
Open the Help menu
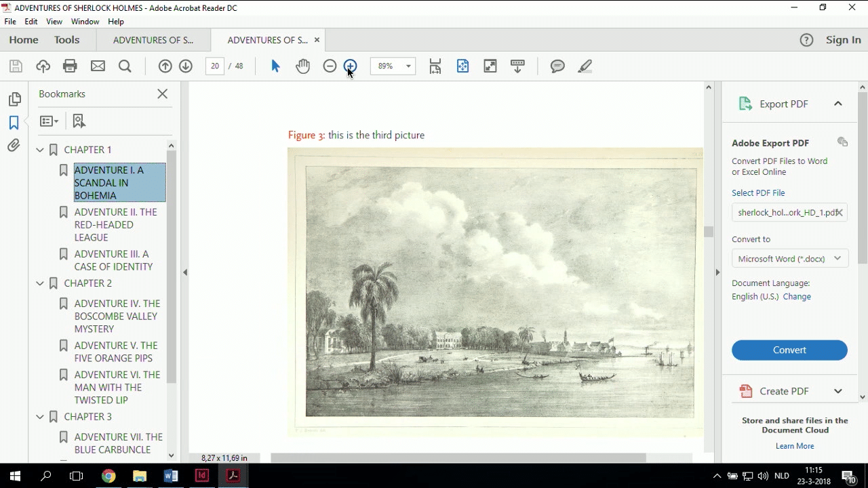116,22
